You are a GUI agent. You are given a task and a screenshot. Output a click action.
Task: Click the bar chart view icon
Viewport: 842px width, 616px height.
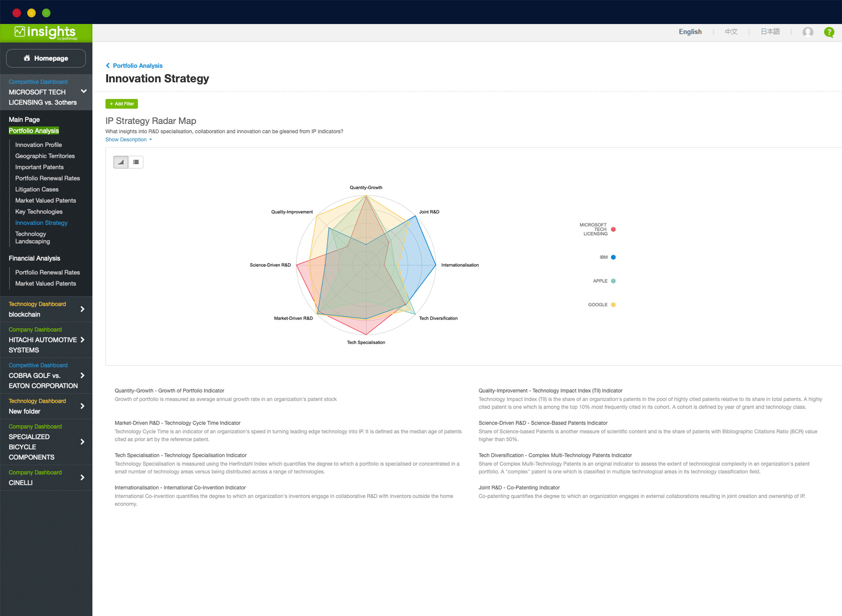click(121, 162)
